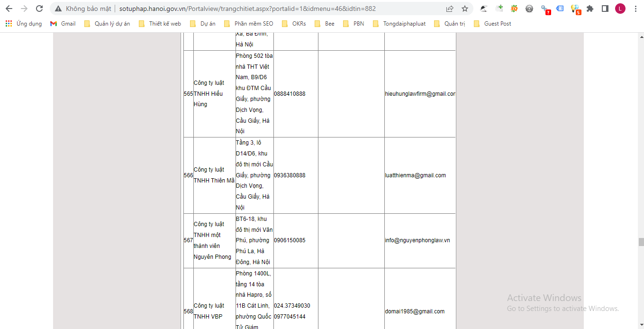Open the 'Ứng dụng' apps shortcut

[24, 24]
